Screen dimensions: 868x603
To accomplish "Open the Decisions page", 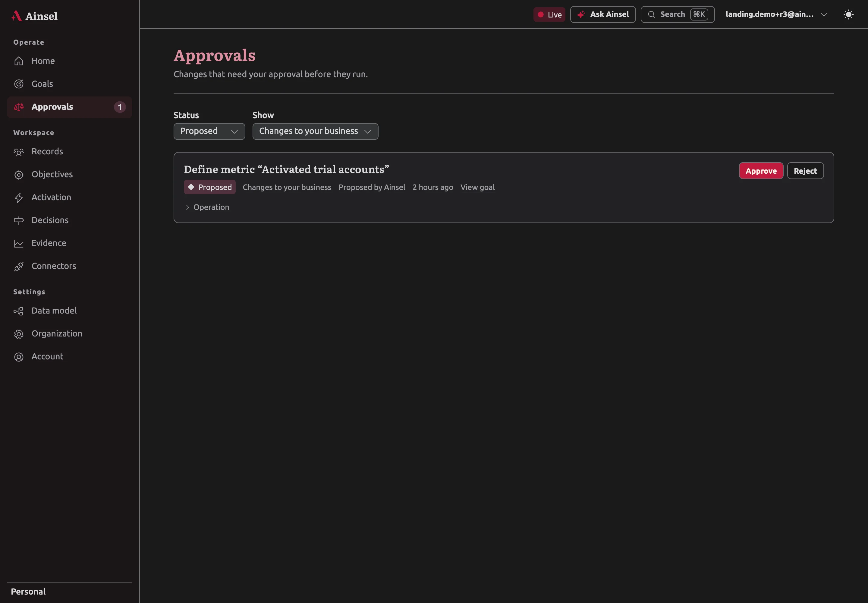I will (x=70, y=220).
